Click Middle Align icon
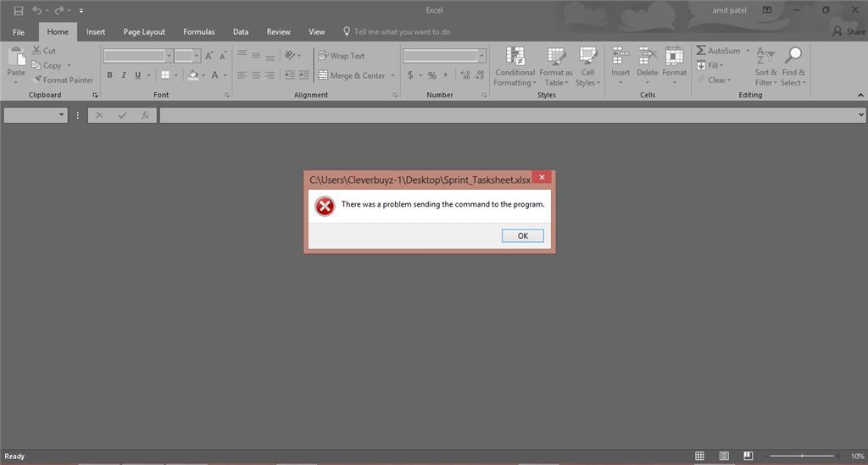Image resolution: width=868 pixels, height=465 pixels. click(256, 55)
